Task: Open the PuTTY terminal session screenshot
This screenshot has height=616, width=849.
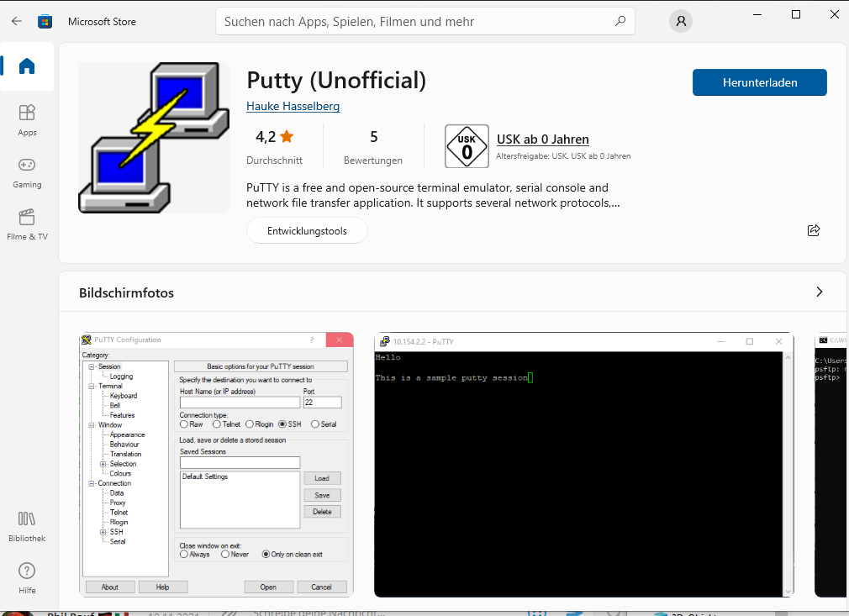Action: [x=583, y=465]
